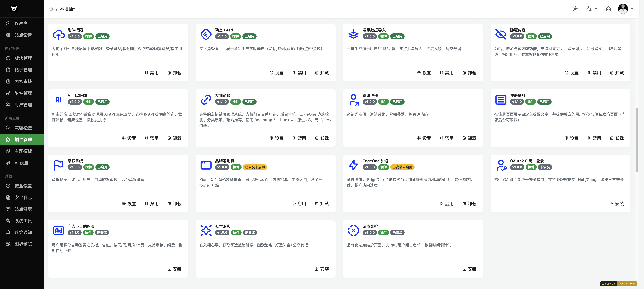Uninstall the 品牌落地页 plugin
644x289 pixels.
pyautogui.click(x=322, y=204)
